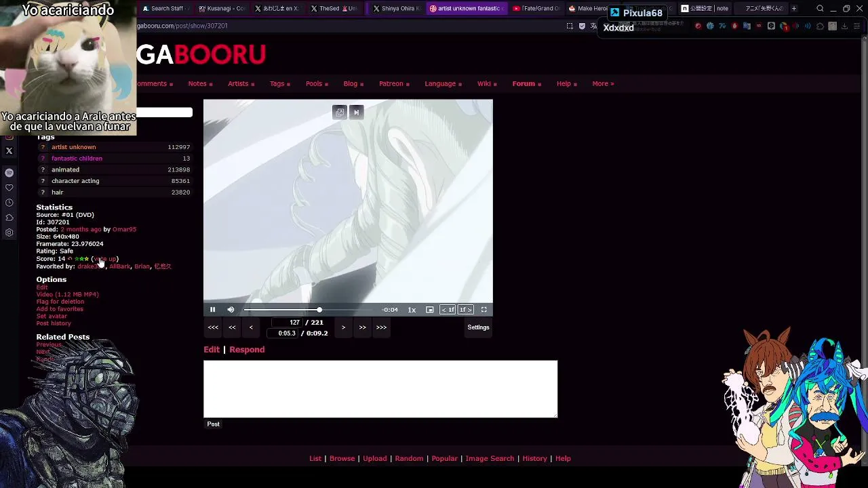868x488 pixels.
Task: Skip forward with >> button
Action: point(362,327)
